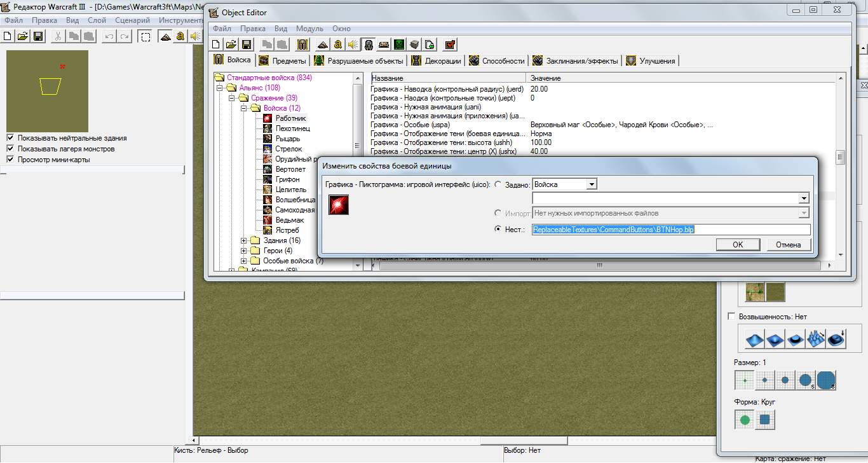868x463 pixels.
Task: Choose brush size marked 5
Action: click(806, 380)
